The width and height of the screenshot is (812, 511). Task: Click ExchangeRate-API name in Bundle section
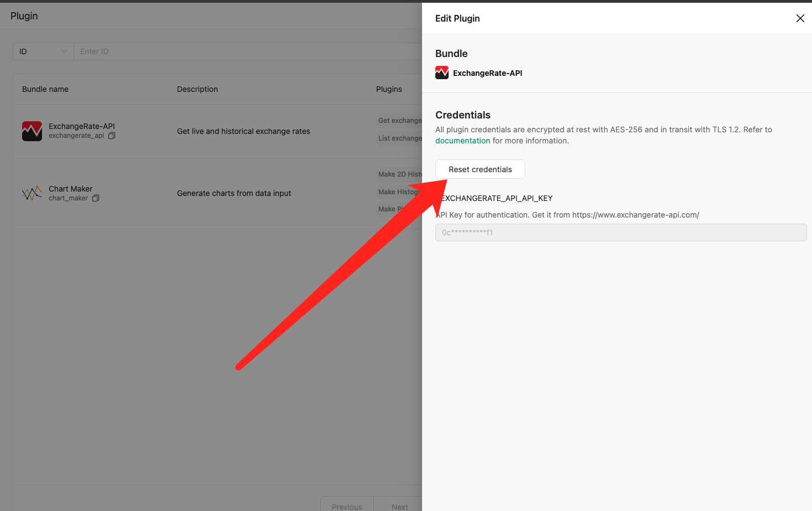[x=487, y=73]
